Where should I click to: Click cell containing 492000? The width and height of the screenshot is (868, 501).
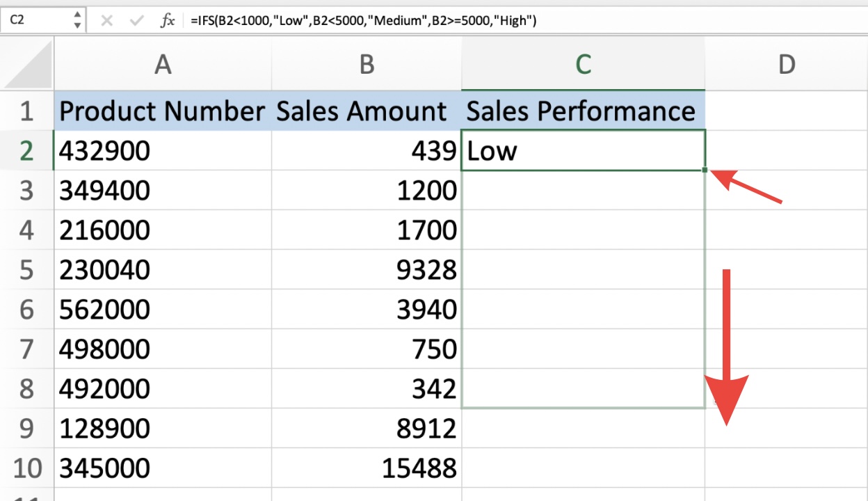click(x=163, y=388)
